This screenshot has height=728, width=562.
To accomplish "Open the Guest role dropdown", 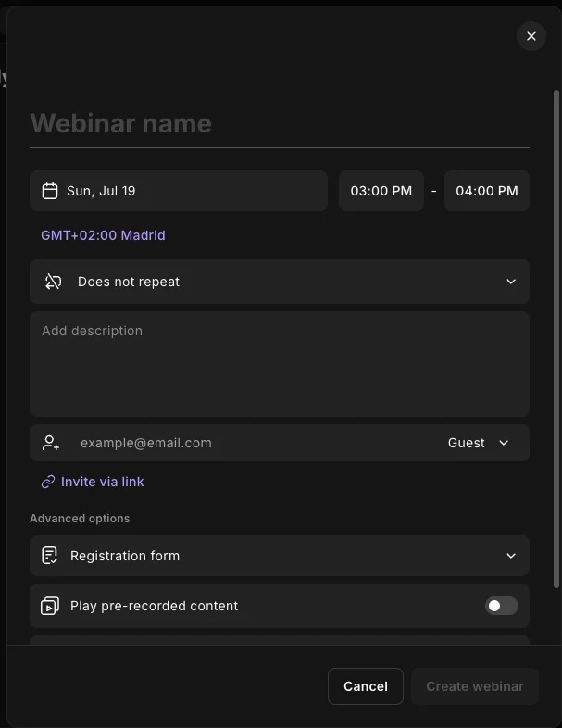I will tap(478, 443).
